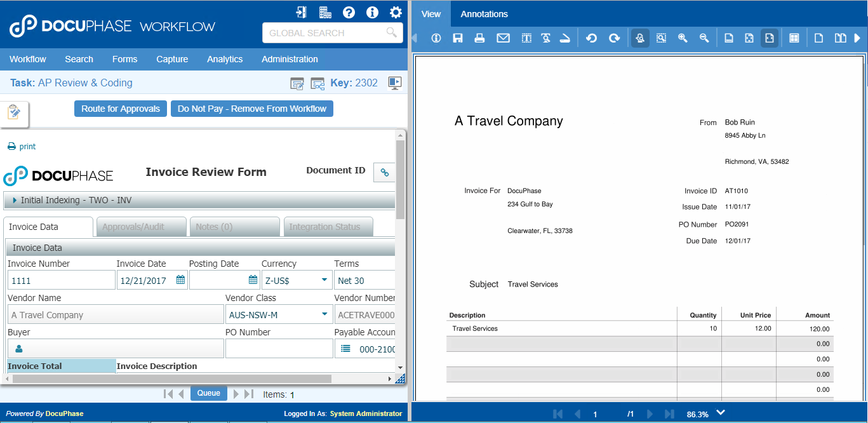This screenshot has width=868, height=423.
Task: Click the Document ID link icon
Action: tap(384, 172)
